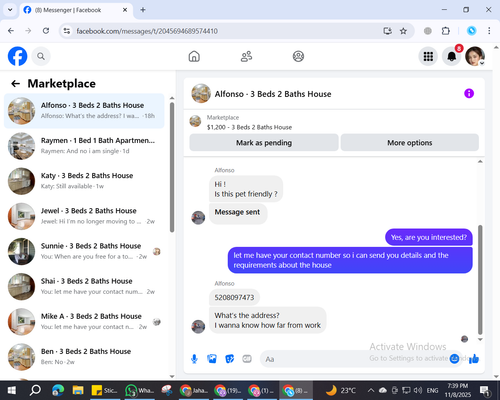The width and height of the screenshot is (500, 400).
Task: Open the account profile picture menu
Action: click(475, 56)
